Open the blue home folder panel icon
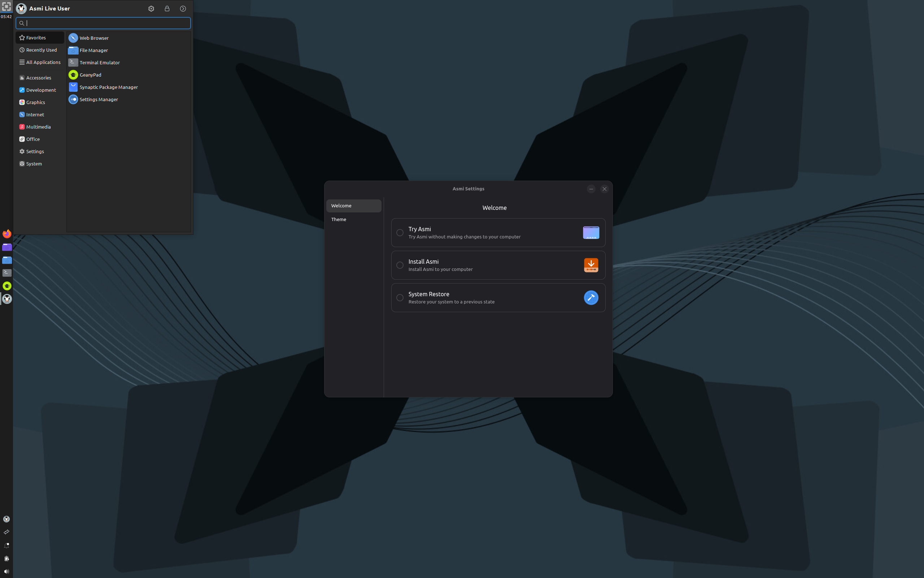Image resolution: width=924 pixels, height=578 pixels. (7, 260)
